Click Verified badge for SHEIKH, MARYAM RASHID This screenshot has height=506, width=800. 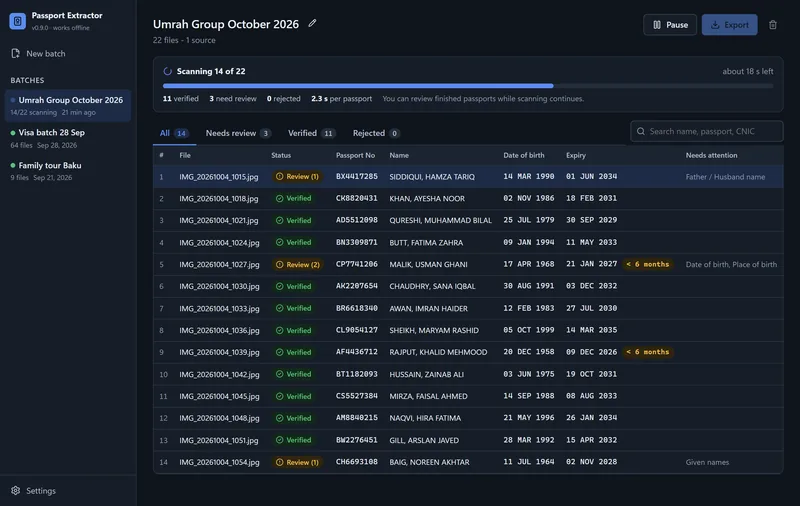293,331
